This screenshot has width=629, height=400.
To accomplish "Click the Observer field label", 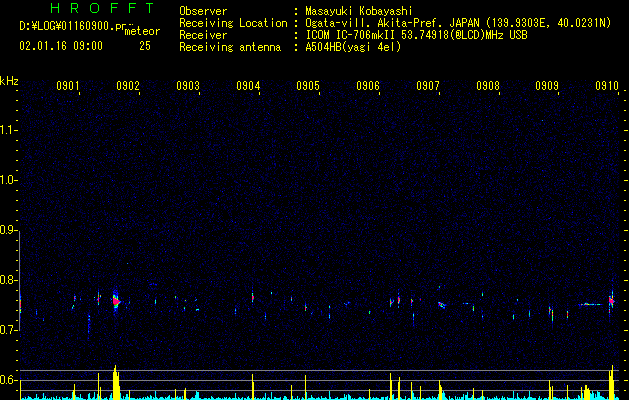I will pyautogui.click(x=203, y=11).
